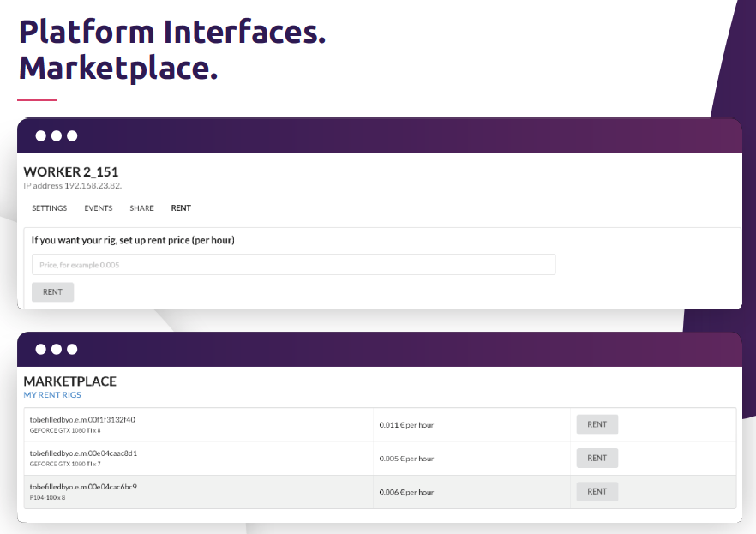Click the GEFORCE GTX 1080 TI x 8 label
The image size is (756, 534).
pyautogui.click(x=65, y=430)
